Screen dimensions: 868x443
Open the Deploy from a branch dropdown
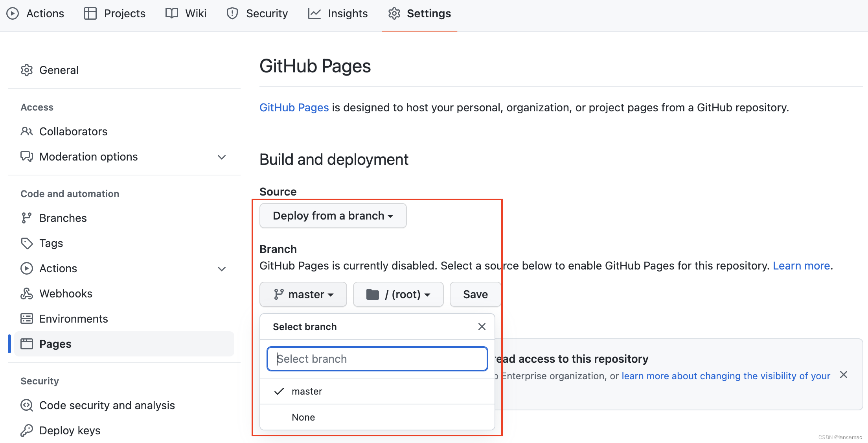coord(333,216)
